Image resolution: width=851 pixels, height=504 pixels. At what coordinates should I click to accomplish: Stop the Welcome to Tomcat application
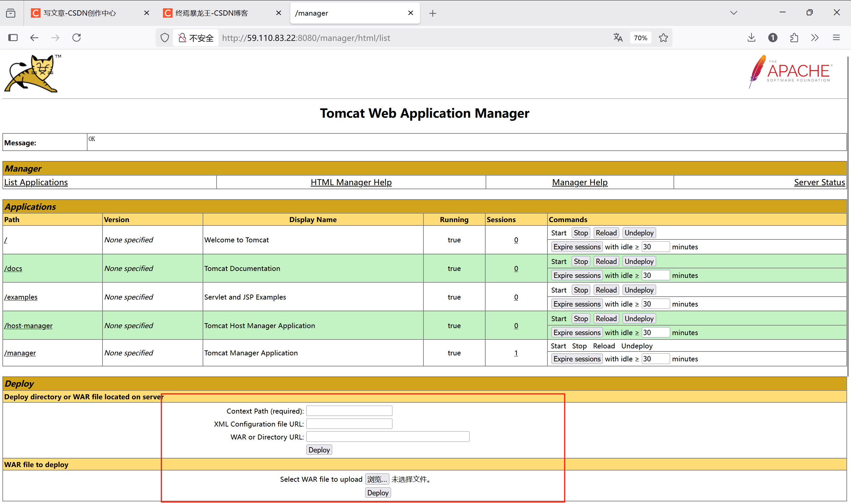[x=581, y=233]
